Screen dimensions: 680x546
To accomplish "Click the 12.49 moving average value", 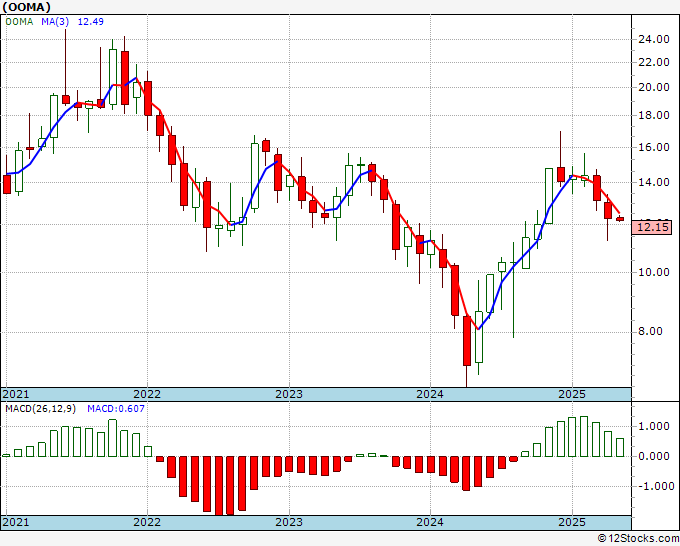I will pos(91,21).
